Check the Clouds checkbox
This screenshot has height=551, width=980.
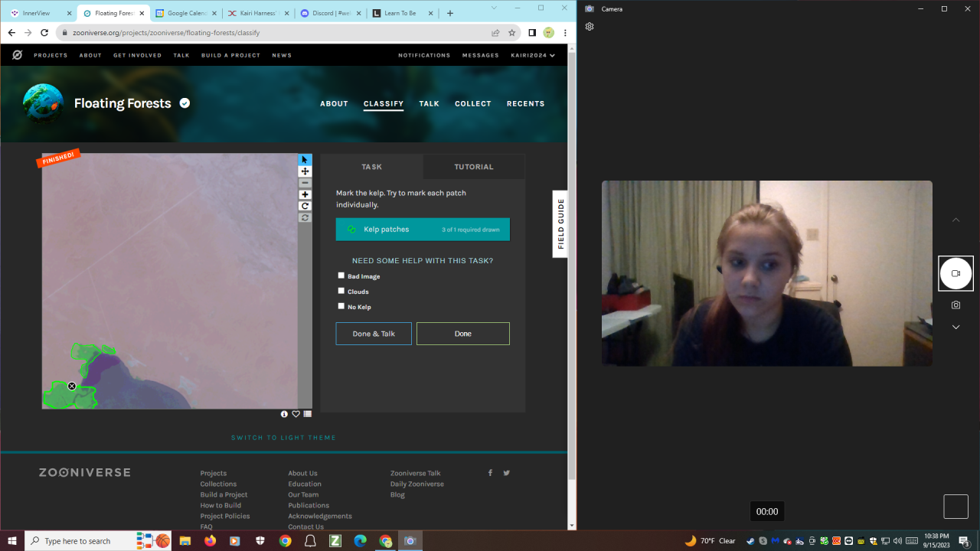tap(341, 291)
